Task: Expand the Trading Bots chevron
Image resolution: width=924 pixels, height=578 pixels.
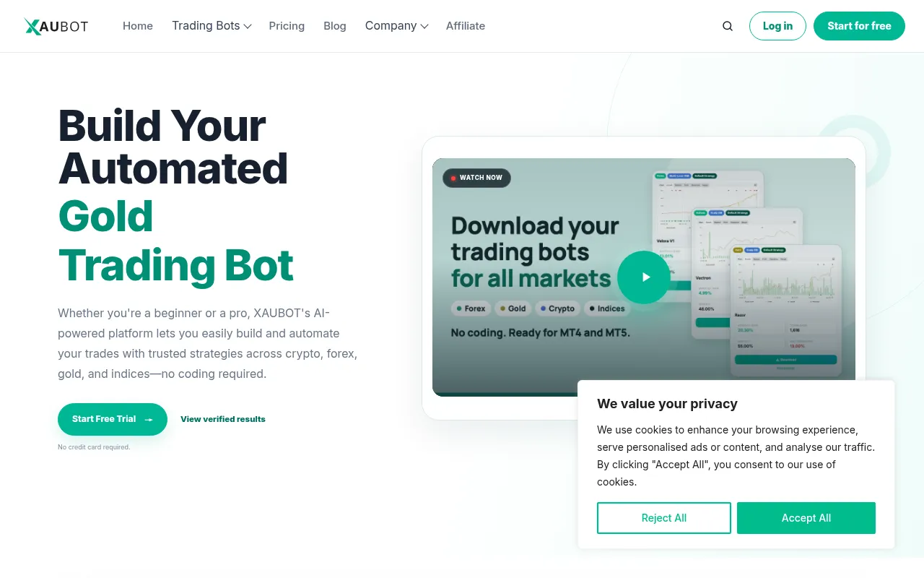Action: tap(248, 27)
